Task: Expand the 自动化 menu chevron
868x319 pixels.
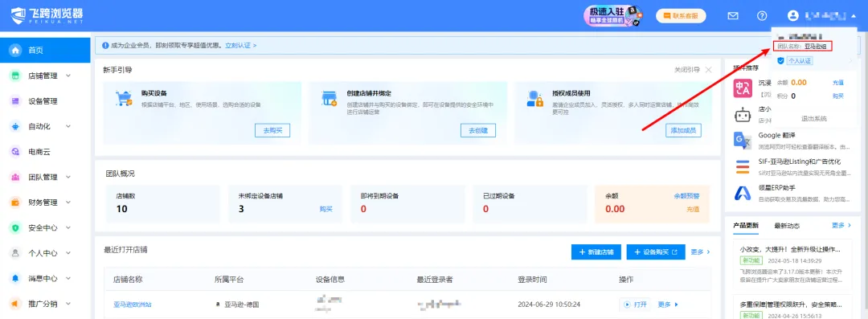Action: click(x=68, y=126)
